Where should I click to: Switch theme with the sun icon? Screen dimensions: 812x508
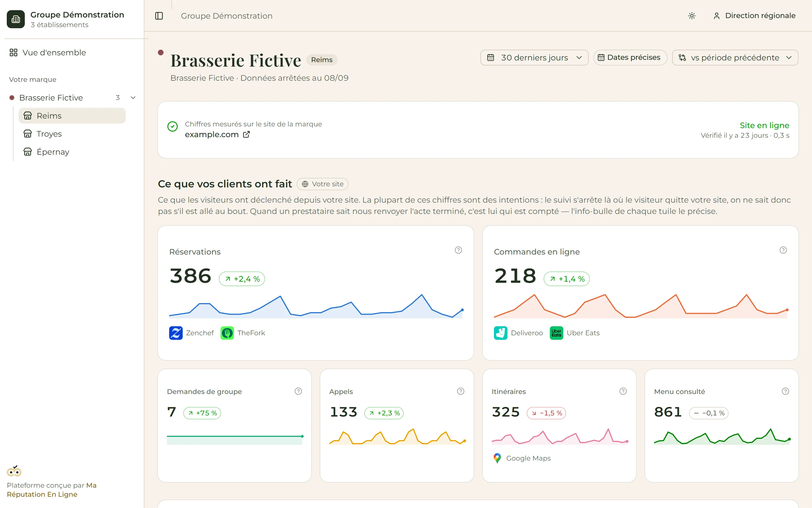point(692,16)
